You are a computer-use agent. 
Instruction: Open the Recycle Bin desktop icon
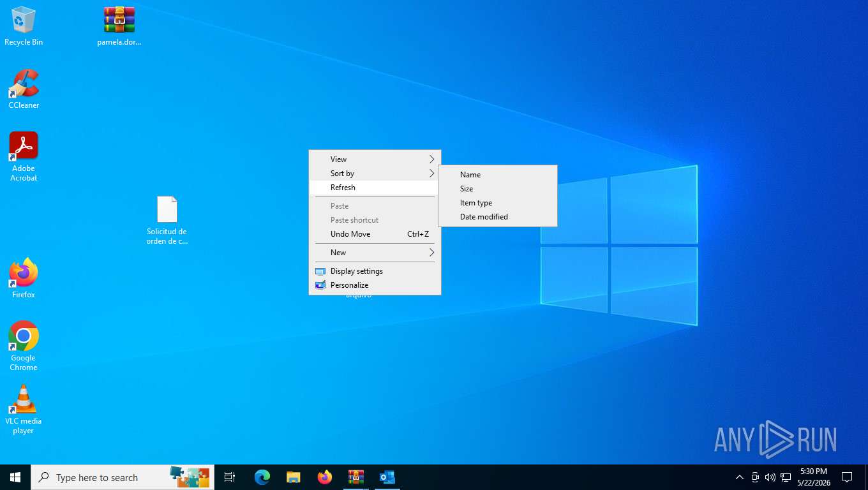pyautogui.click(x=24, y=26)
